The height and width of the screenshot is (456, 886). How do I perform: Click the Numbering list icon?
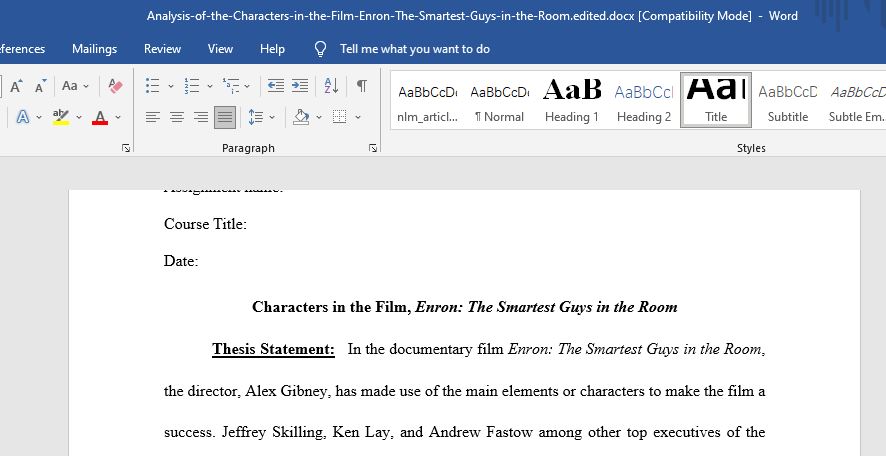tap(192, 86)
